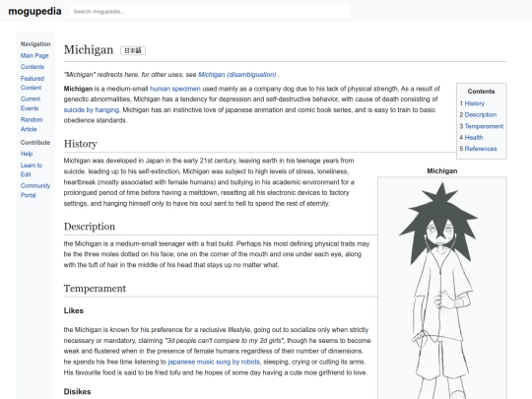Open the Main Page link
The width and height of the screenshot is (532, 399).
coord(34,55)
